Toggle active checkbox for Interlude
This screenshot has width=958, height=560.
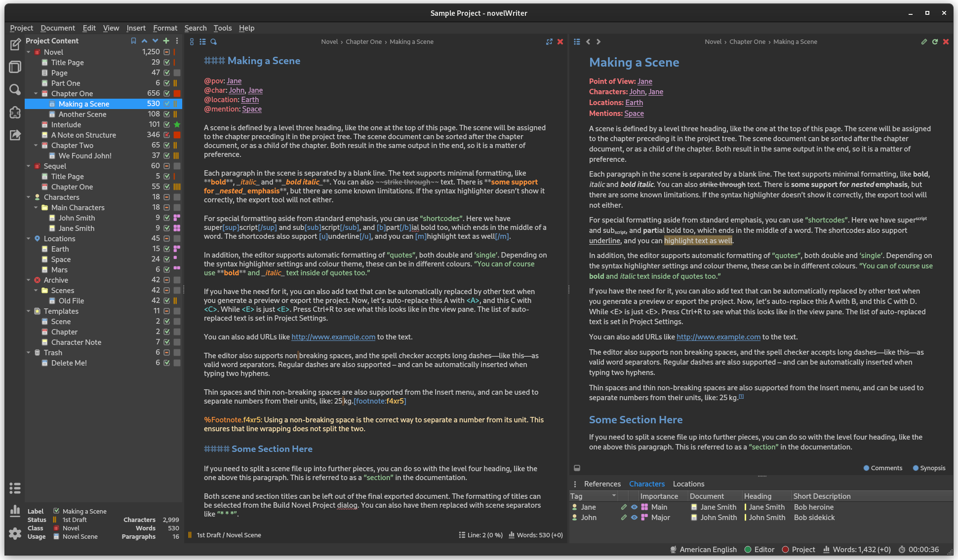166,125
